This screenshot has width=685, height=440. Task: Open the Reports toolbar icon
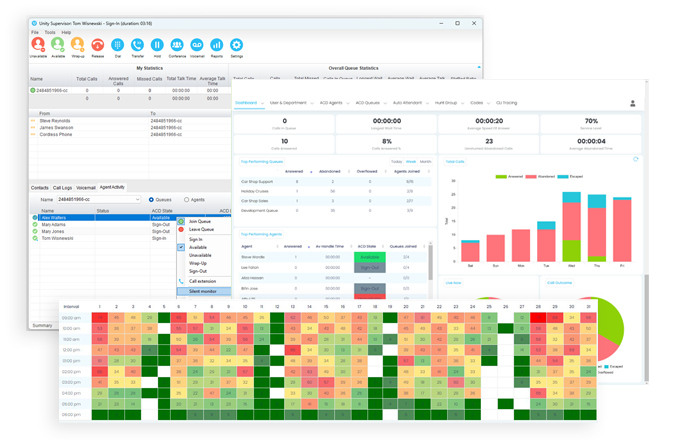pos(217,45)
